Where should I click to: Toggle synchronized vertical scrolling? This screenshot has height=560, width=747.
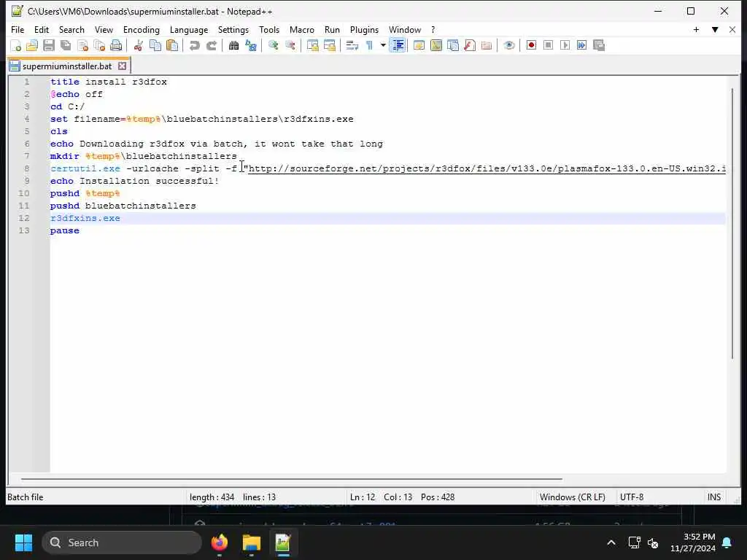[x=312, y=46]
